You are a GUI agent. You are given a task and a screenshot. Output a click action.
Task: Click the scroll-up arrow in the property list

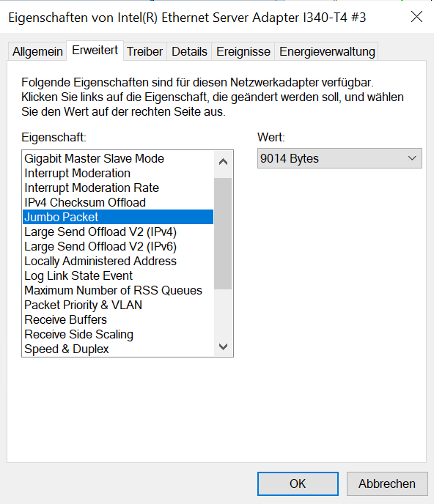pos(223,162)
